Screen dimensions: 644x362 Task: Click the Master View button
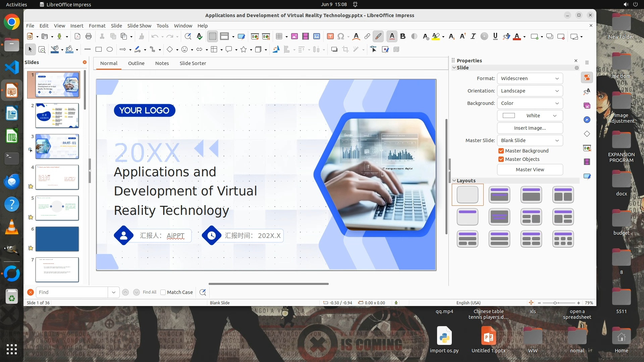530,170
